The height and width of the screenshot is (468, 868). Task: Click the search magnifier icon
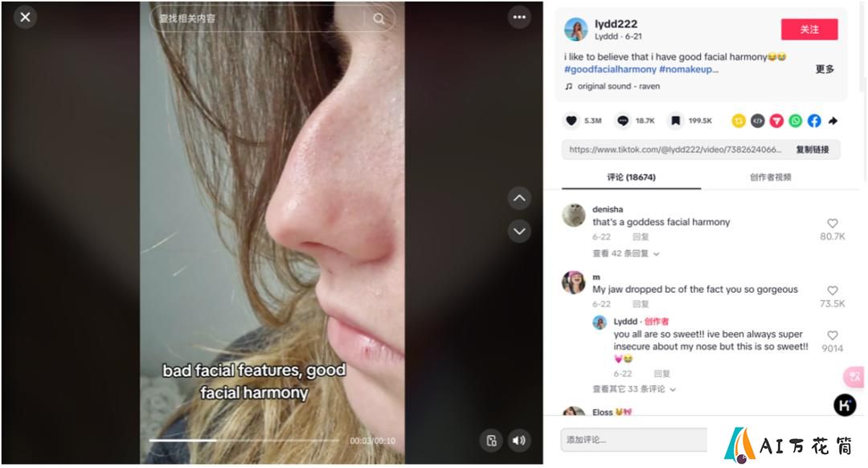pyautogui.click(x=379, y=18)
